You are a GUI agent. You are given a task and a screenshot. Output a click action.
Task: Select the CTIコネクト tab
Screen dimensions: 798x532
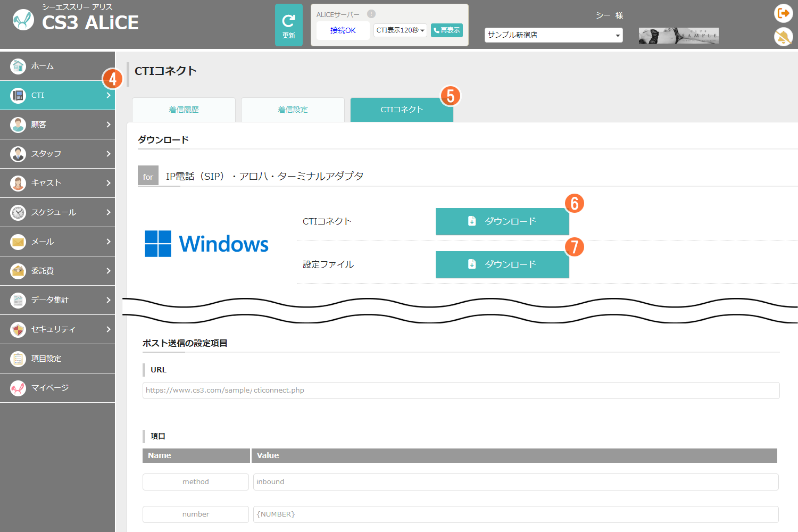(x=402, y=110)
